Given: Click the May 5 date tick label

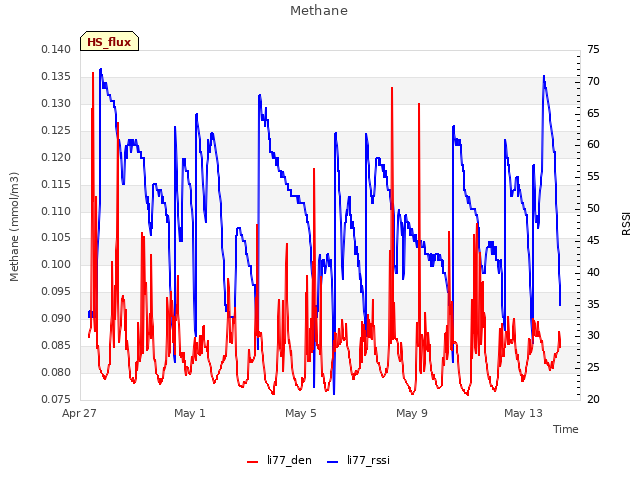Looking at the screenshot, I should point(301,413).
